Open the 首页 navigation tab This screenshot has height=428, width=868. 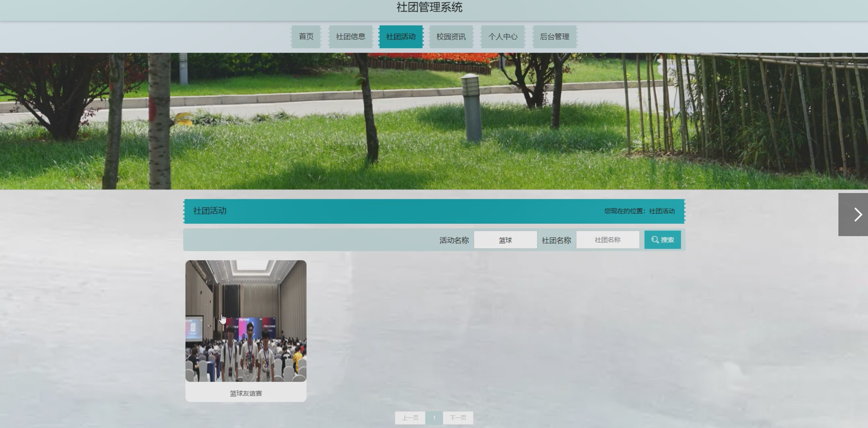point(306,37)
